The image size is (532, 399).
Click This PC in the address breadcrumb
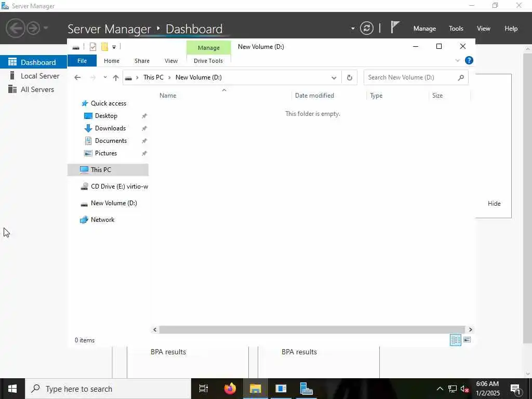point(153,77)
